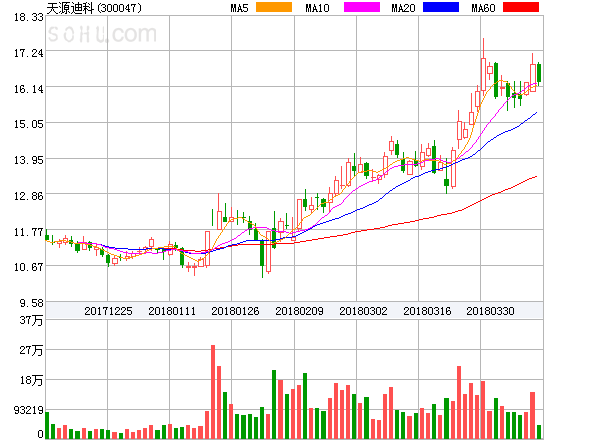The image size is (600, 440).
Task: Click the last green volume bar on the right
Action: coord(539,432)
